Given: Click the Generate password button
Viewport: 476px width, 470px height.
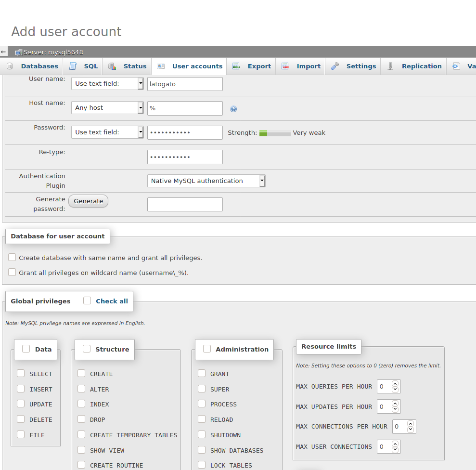Looking at the screenshot, I should point(88,201).
